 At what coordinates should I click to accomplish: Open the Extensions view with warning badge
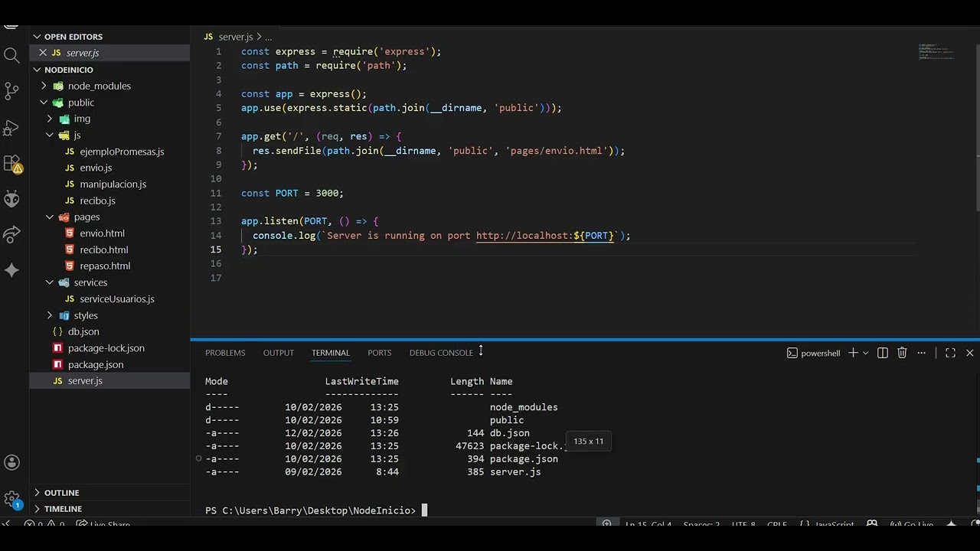tap(13, 165)
